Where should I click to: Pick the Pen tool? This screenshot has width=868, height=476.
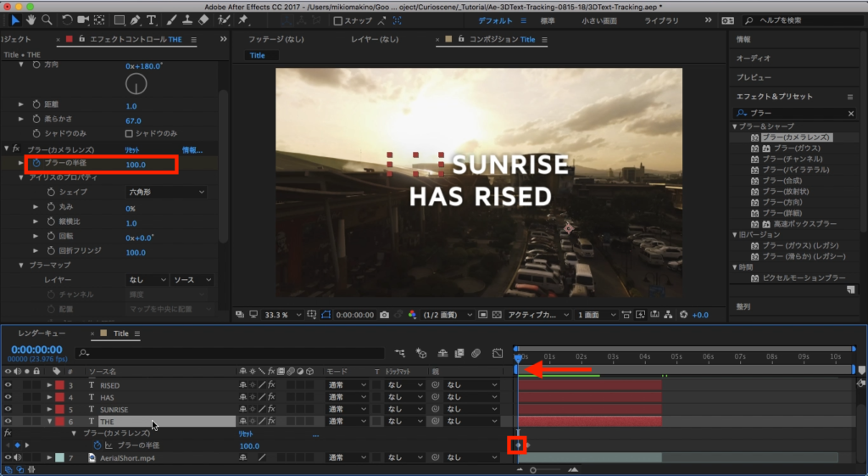click(x=134, y=20)
